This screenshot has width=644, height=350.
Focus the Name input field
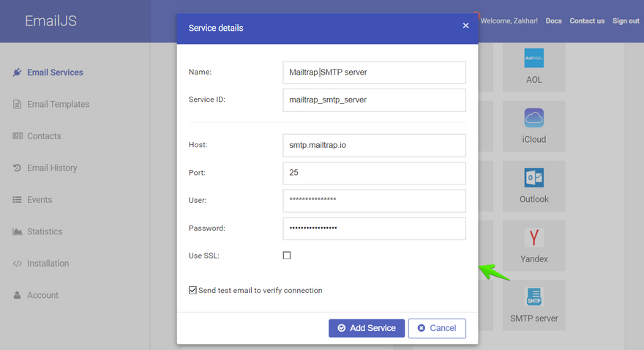point(374,72)
